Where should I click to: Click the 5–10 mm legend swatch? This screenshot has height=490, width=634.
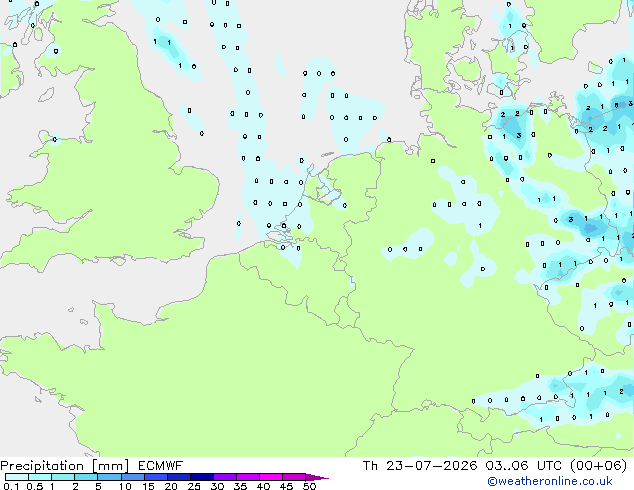click(x=109, y=477)
